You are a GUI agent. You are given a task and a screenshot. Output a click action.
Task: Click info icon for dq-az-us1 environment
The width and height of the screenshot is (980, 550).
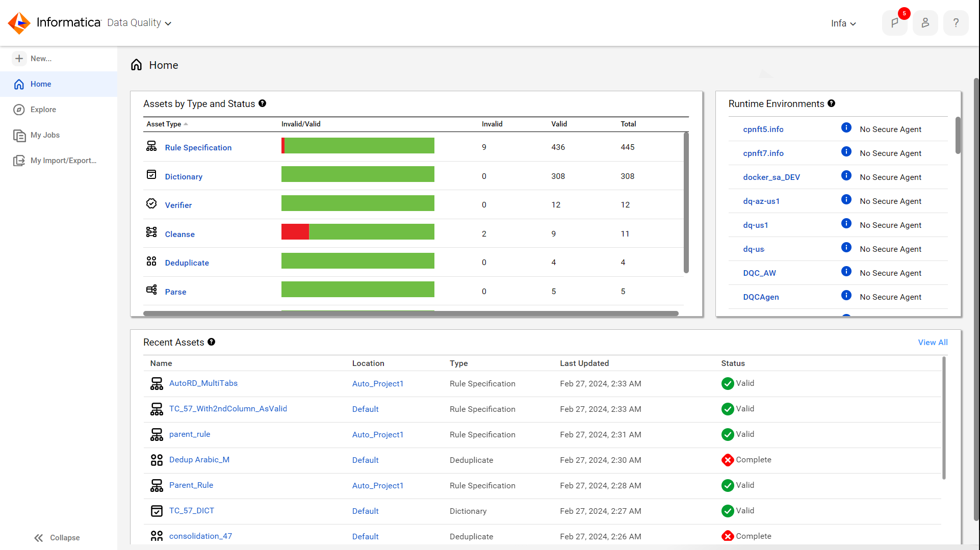click(x=846, y=200)
